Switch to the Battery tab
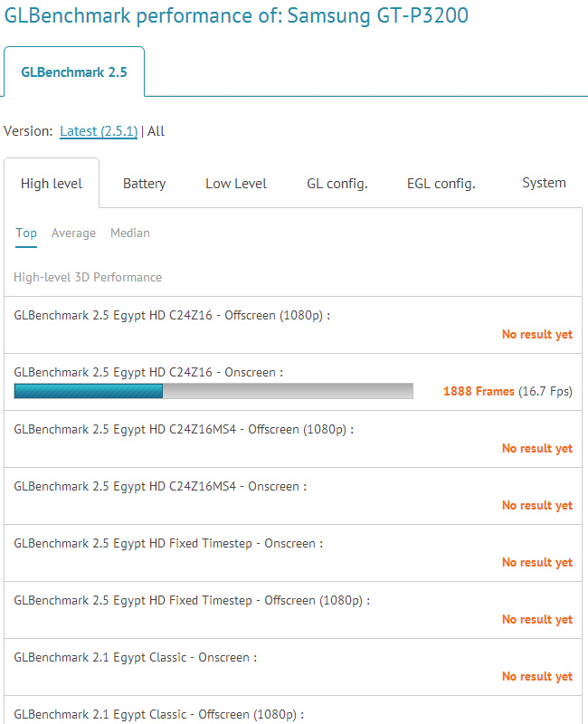The height and width of the screenshot is (724, 588). tap(145, 184)
